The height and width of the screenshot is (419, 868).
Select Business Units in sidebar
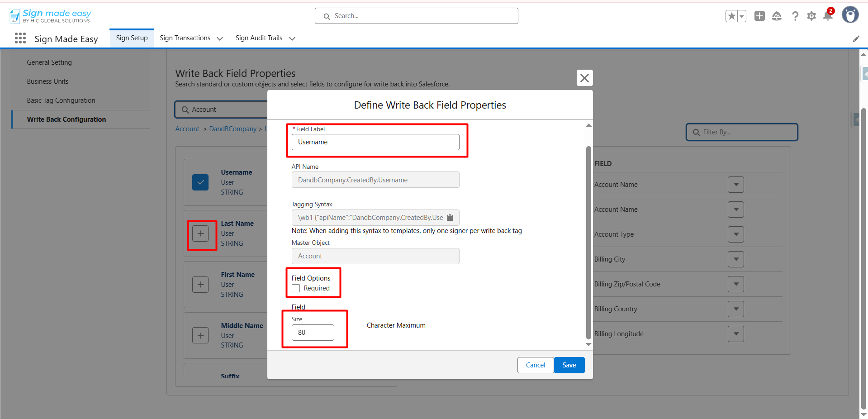pyautogui.click(x=47, y=81)
